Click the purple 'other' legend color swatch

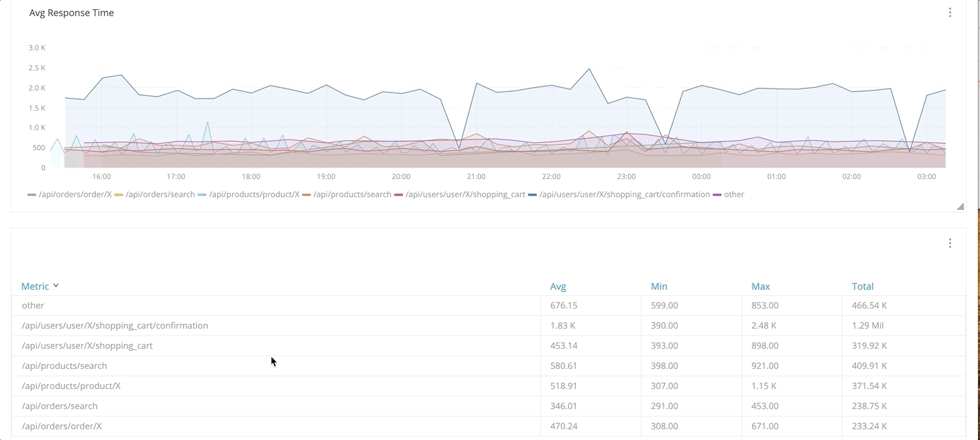(x=717, y=195)
